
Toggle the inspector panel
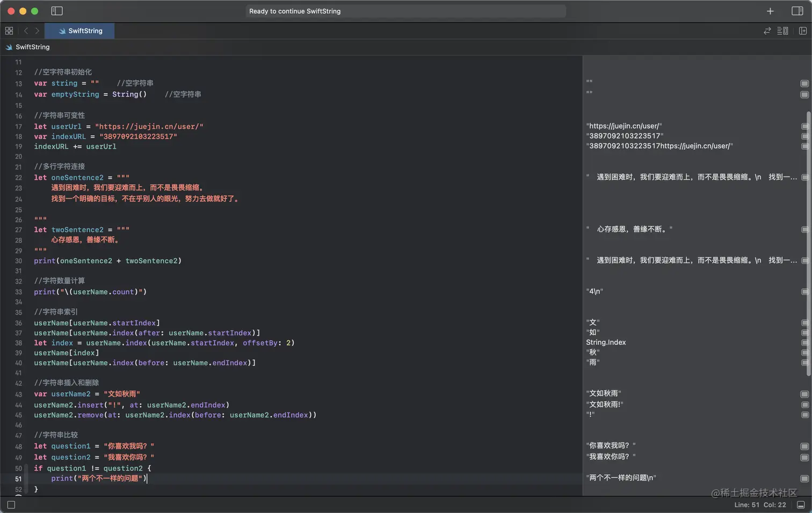click(x=798, y=11)
